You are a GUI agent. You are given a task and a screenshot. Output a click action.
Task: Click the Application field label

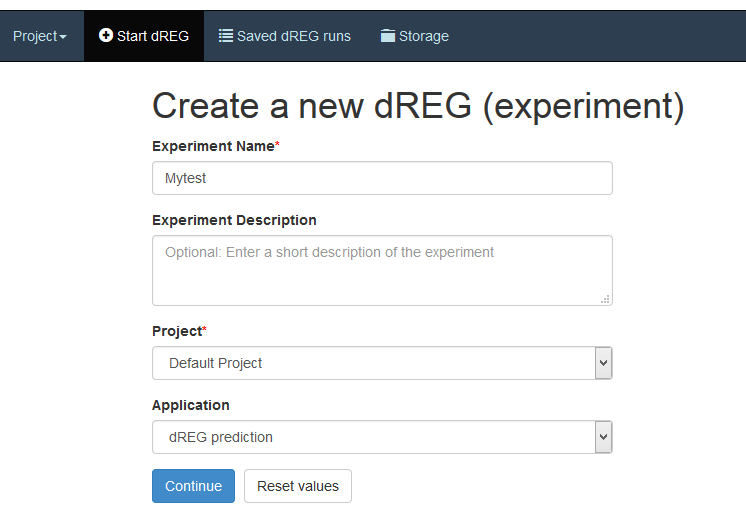point(191,405)
